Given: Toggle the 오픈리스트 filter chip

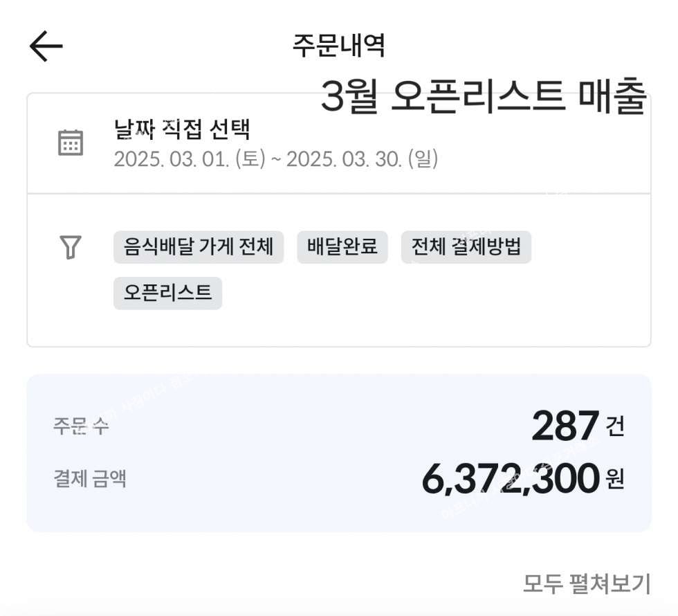Looking at the screenshot, I should click(167, 293).
